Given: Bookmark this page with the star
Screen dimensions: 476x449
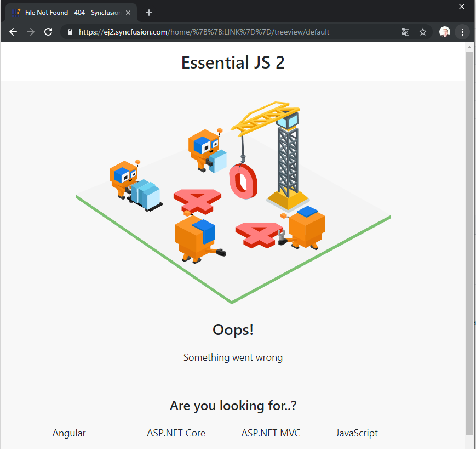Looking at the screenshot, I should [423, 32].
